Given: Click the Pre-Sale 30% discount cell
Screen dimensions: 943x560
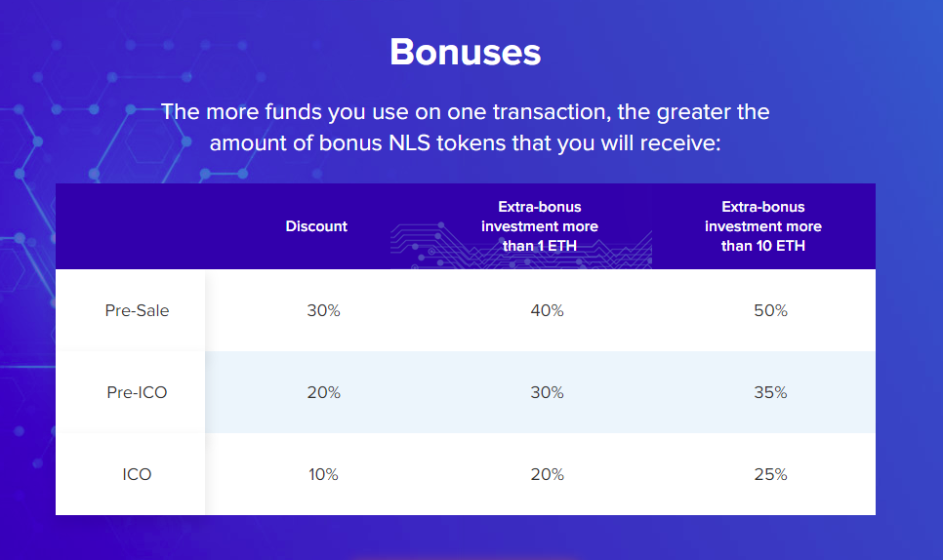Looking at the screenshot, I should pyautogui.click(x=323, y=310).
